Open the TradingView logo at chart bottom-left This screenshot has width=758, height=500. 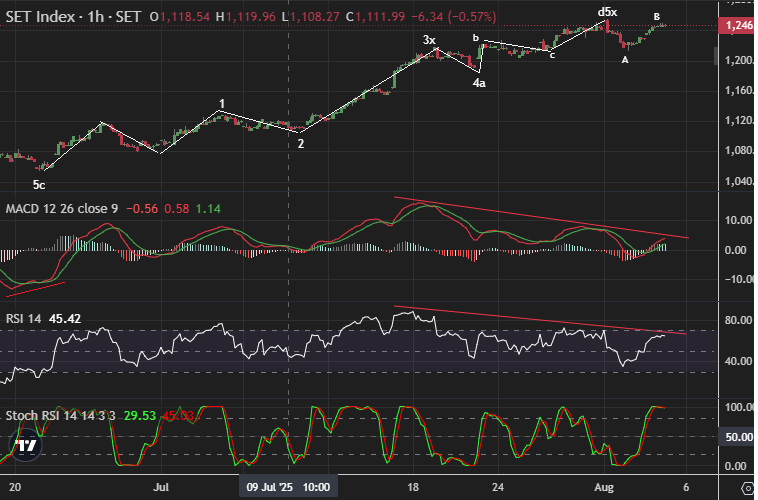26,445
